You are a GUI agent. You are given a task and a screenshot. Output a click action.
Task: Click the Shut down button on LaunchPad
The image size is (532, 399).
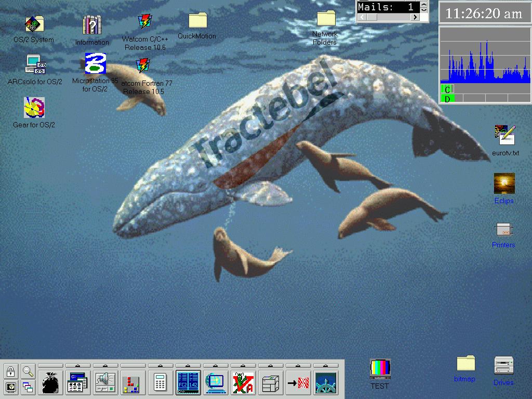tap(11, 387)
